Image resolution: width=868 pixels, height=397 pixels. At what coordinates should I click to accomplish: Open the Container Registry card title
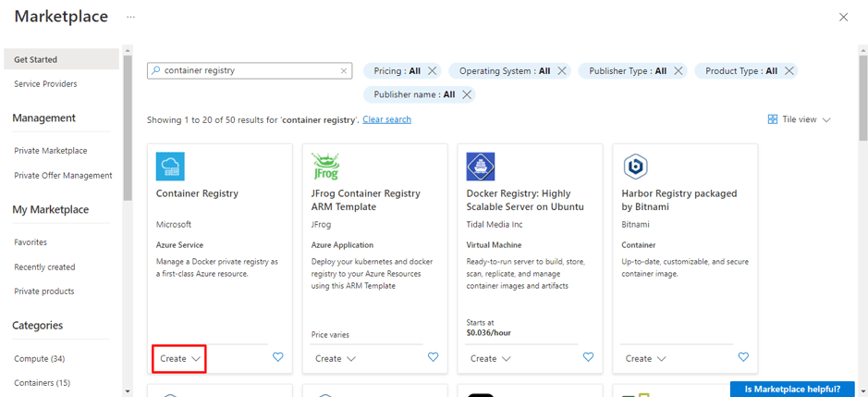pos(197,193)
